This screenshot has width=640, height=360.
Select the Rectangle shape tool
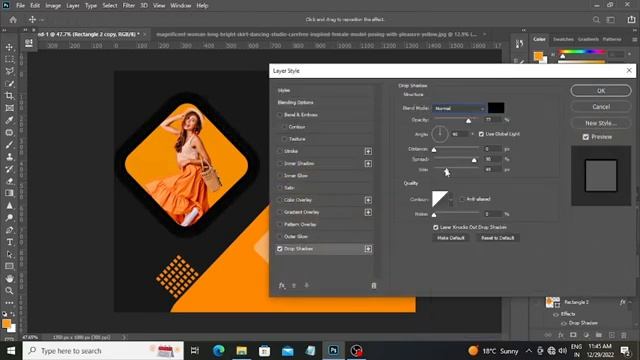point(9,267)
